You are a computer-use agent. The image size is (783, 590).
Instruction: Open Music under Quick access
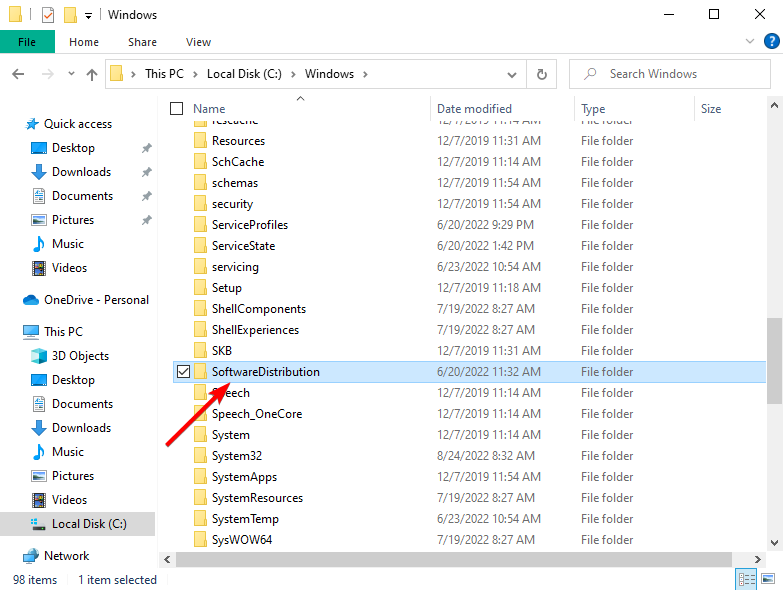coord(67,244)
